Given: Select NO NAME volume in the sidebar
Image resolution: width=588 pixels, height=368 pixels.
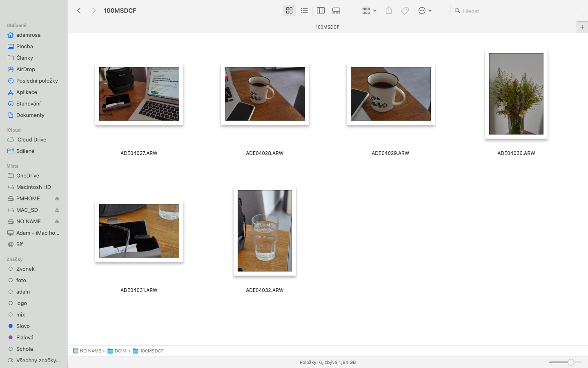Looking at the screenshot, I should pos(28,221).
